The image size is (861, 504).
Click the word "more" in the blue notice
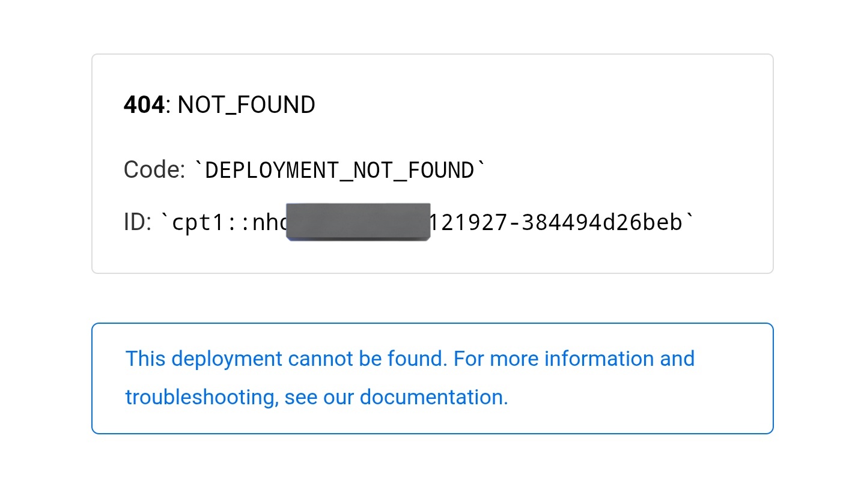tap(515, 359)
